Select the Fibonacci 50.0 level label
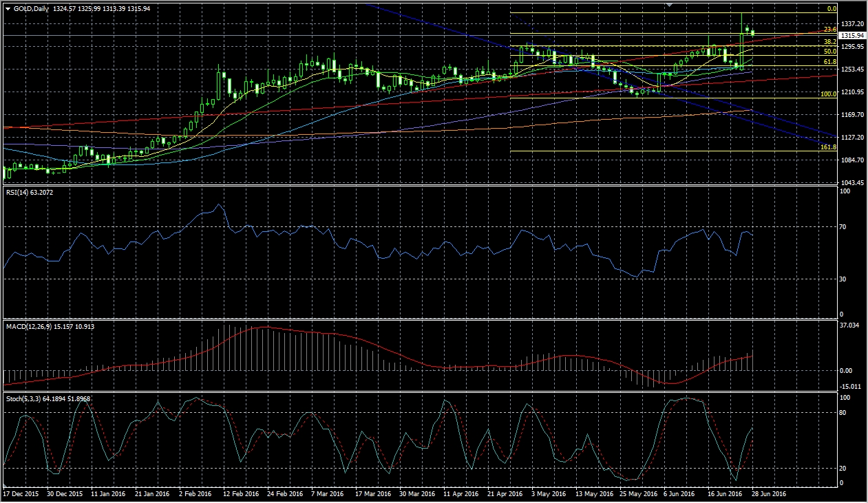 (x=829, y=52)
